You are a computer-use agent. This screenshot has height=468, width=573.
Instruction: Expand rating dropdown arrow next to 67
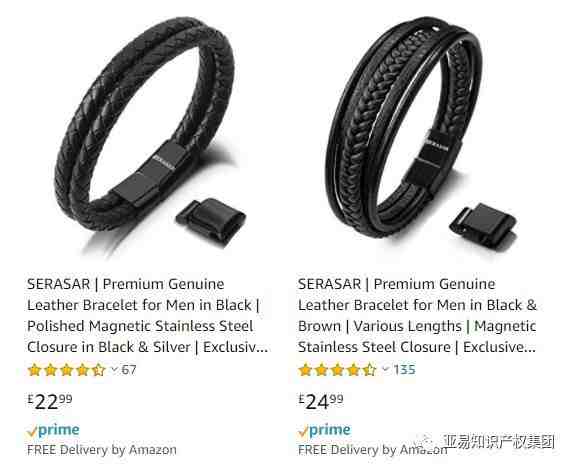(x=114, y=370)
